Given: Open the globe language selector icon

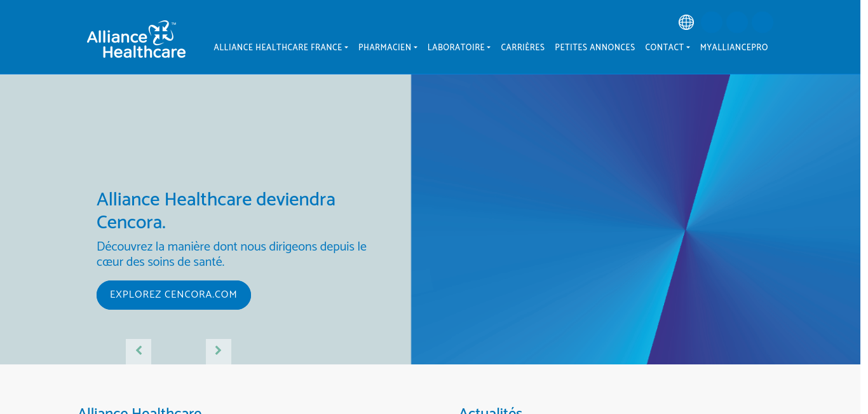Looking at the screenshot, I should tap(686, 22).
